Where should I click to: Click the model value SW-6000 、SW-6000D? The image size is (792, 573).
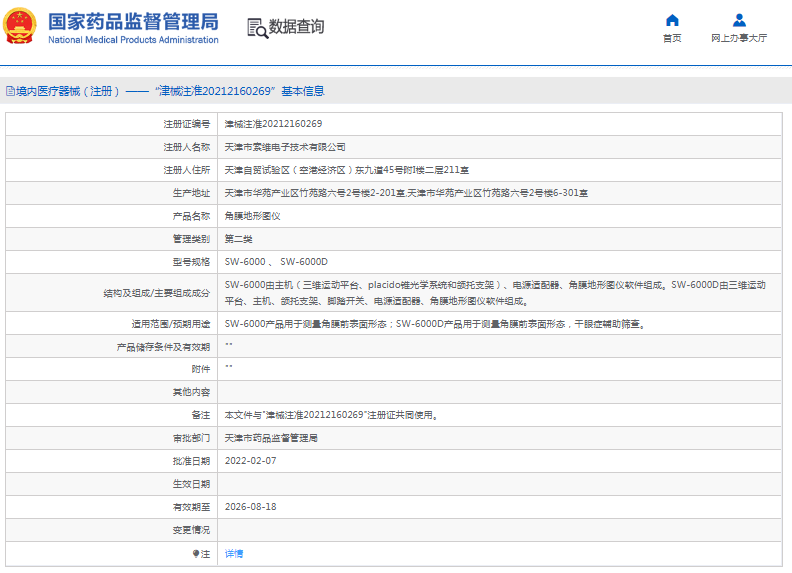pos(276,262)
